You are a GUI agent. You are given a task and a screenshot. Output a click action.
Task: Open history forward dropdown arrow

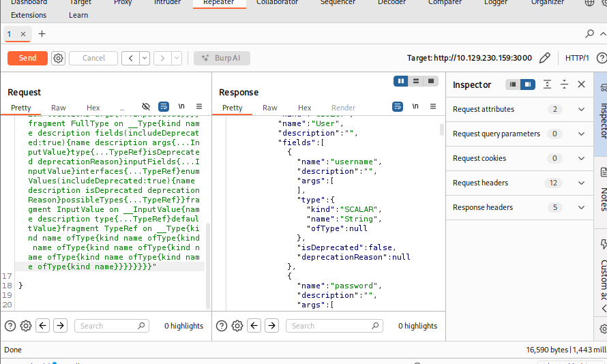click(177, 58)
